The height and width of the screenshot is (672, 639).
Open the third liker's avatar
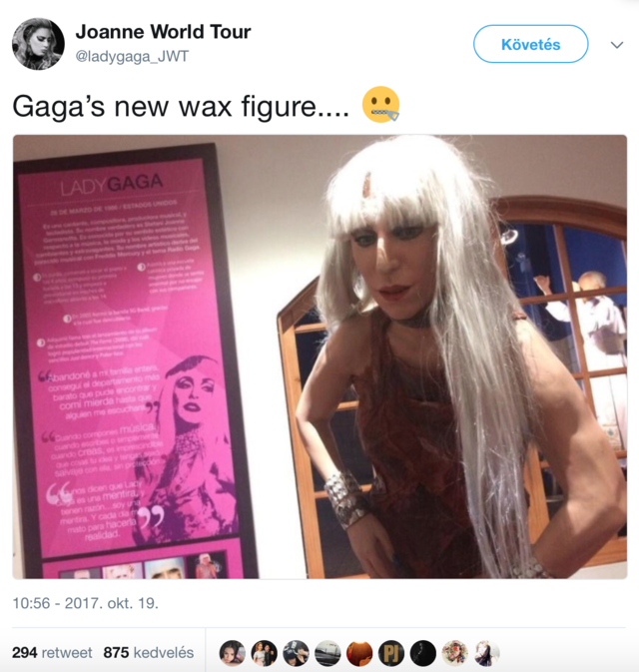click(x=296, y=653)
